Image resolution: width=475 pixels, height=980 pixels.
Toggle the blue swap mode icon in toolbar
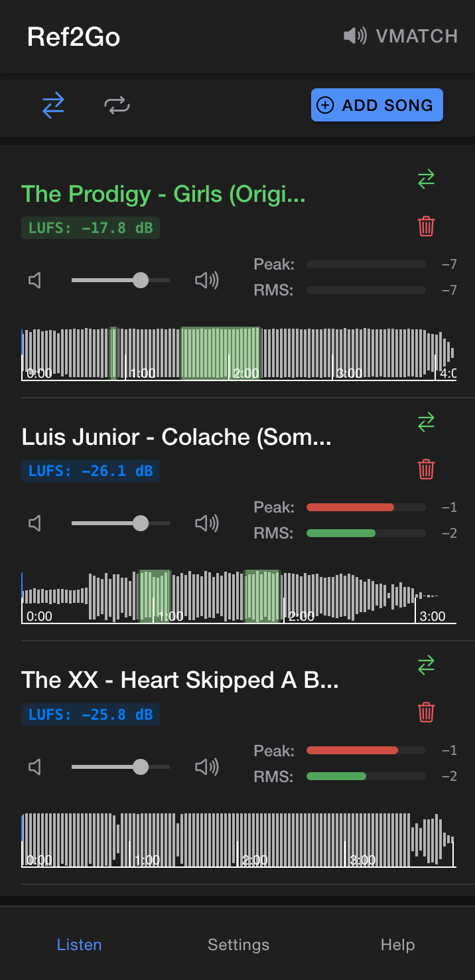[53, 106]
